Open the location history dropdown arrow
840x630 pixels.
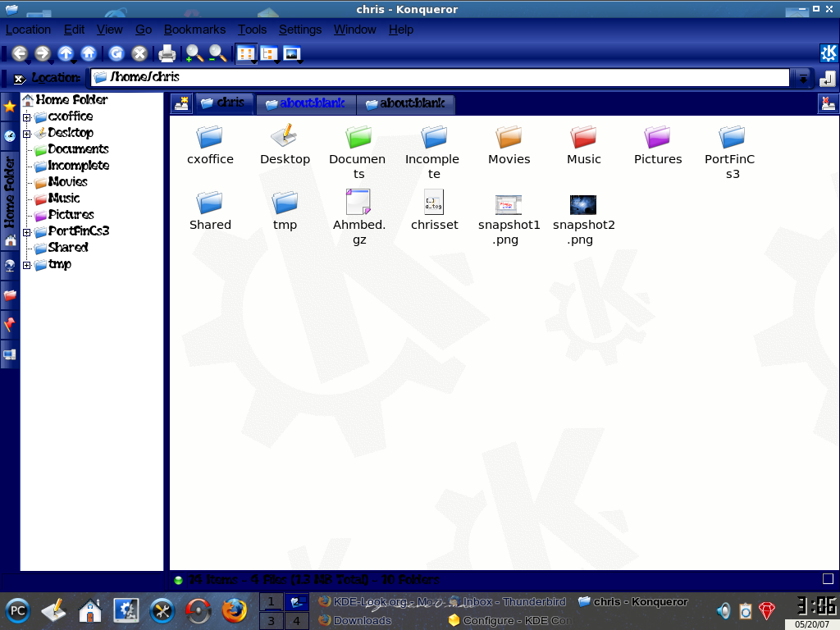[x=803, y=79]
